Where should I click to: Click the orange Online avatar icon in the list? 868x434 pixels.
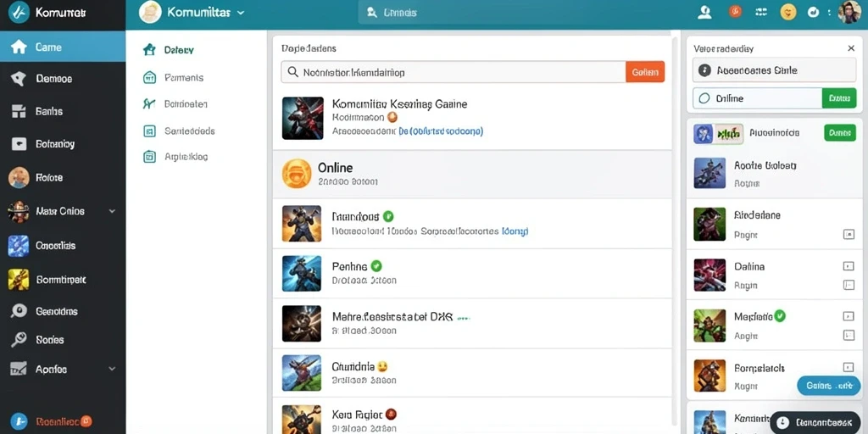296,173
